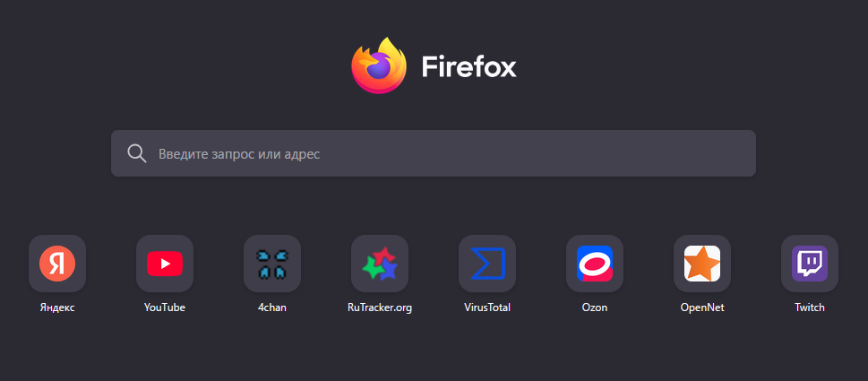The height and width of the screenshot is (381, 868).
Task: Open the OpenNet orange star tile icon
Action: pos(702,264)
